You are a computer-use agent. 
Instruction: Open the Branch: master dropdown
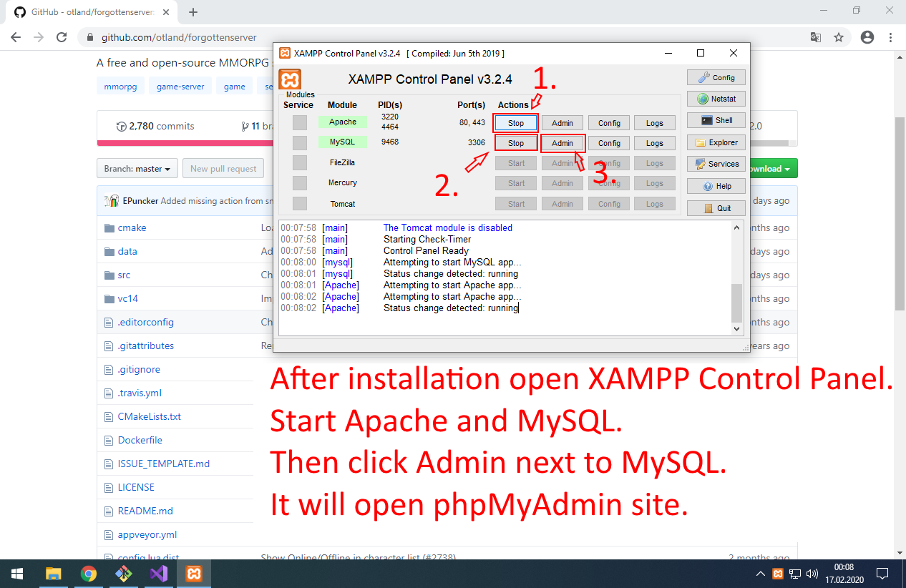pyautogui.click(x=137, y=169)
